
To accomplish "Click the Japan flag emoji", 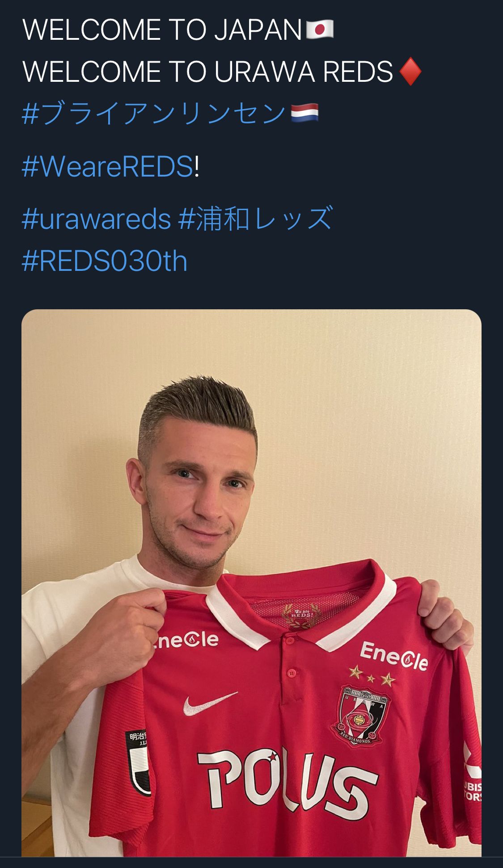I will click(x=320, y=29).
